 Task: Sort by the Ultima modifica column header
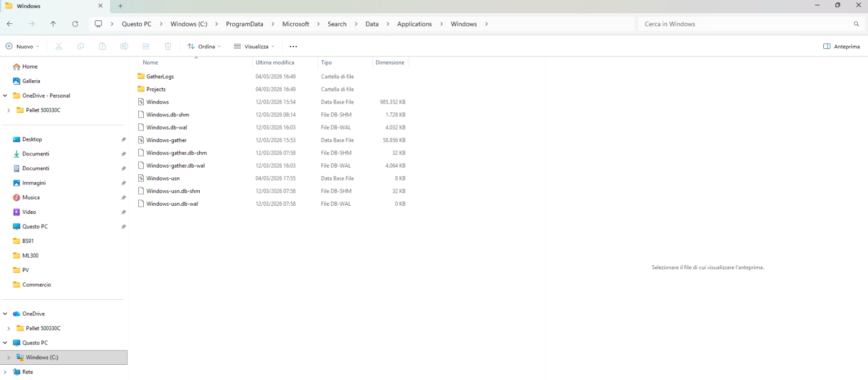pos(275,62)
